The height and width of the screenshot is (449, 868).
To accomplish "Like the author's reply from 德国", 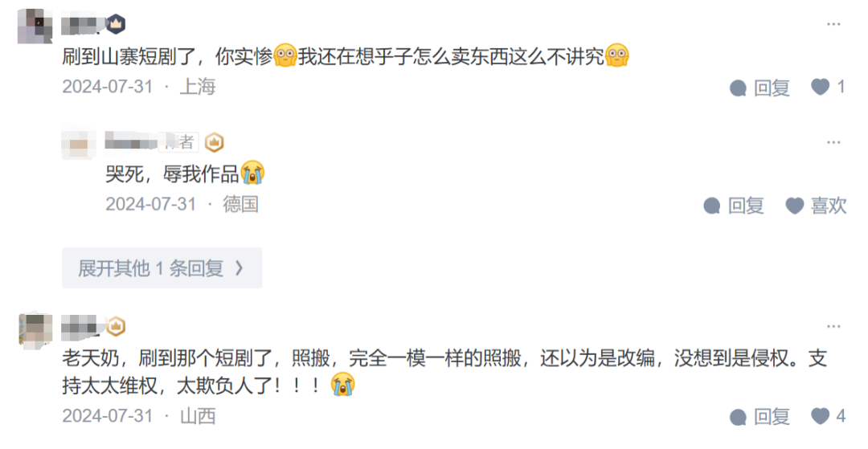I will [x=816, y=206].
